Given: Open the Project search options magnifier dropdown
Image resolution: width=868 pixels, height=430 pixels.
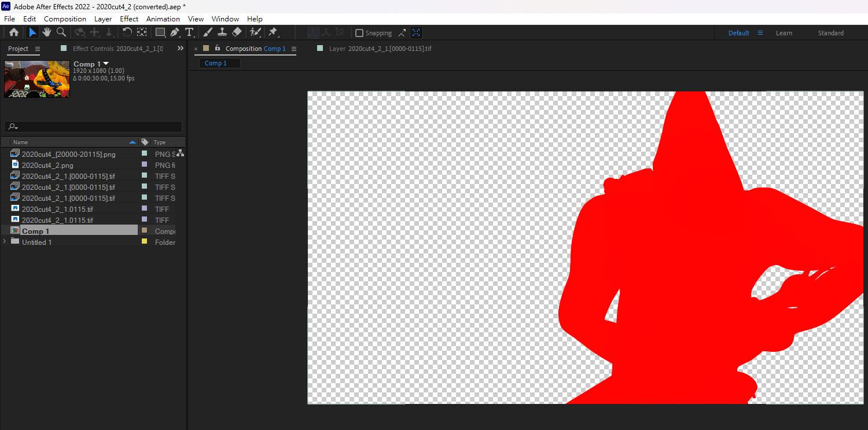Looking at the screenshot, I should click(13, 127).
